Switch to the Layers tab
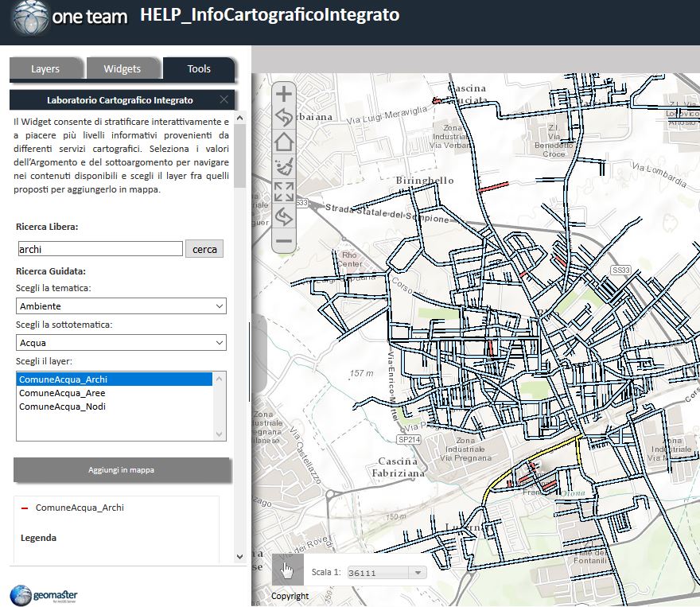Viewport: 700px width, 607px height. coord(45,68)
